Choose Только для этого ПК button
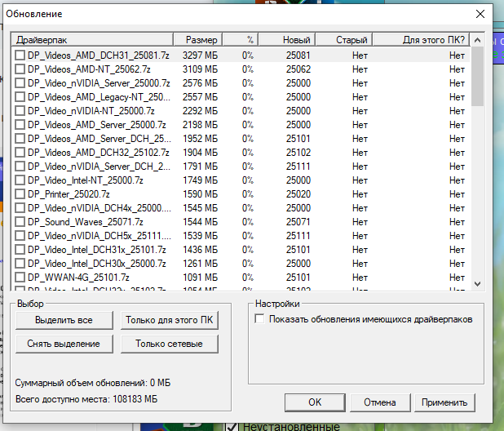Image resolution: width=504 pixels, height=431 pixels. (x=170, y=319)
